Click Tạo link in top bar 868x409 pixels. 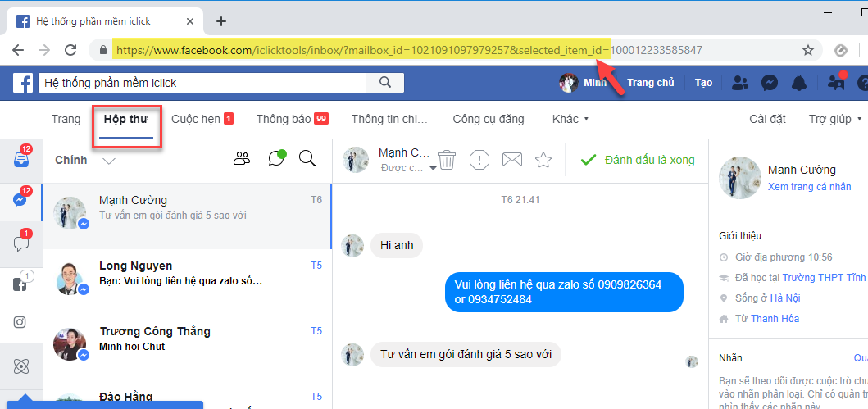coord(703,83)
